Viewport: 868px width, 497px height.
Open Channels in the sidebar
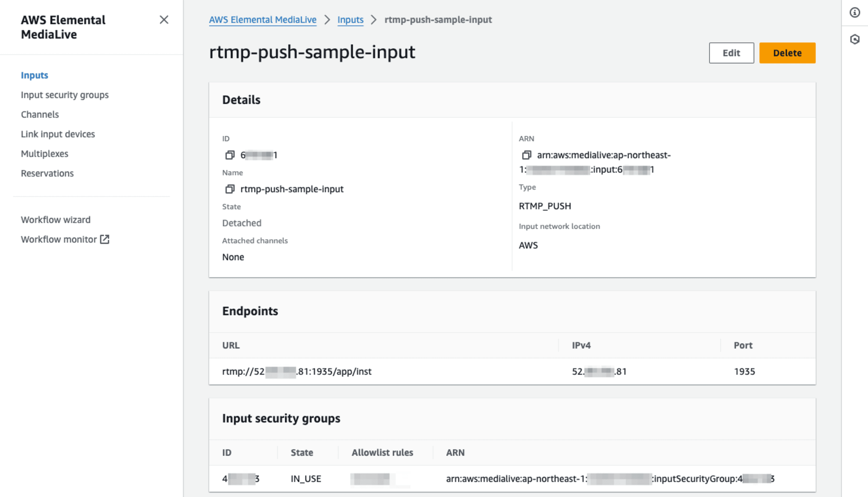coord(39,114)
